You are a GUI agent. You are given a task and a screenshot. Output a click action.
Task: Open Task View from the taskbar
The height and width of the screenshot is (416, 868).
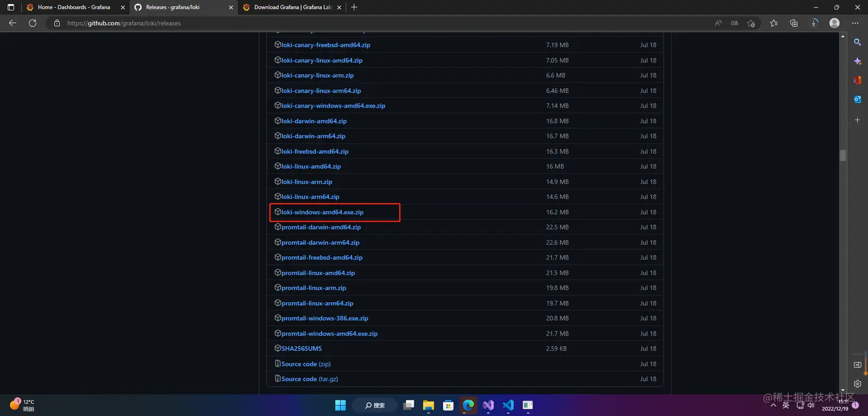coord(409,405)
